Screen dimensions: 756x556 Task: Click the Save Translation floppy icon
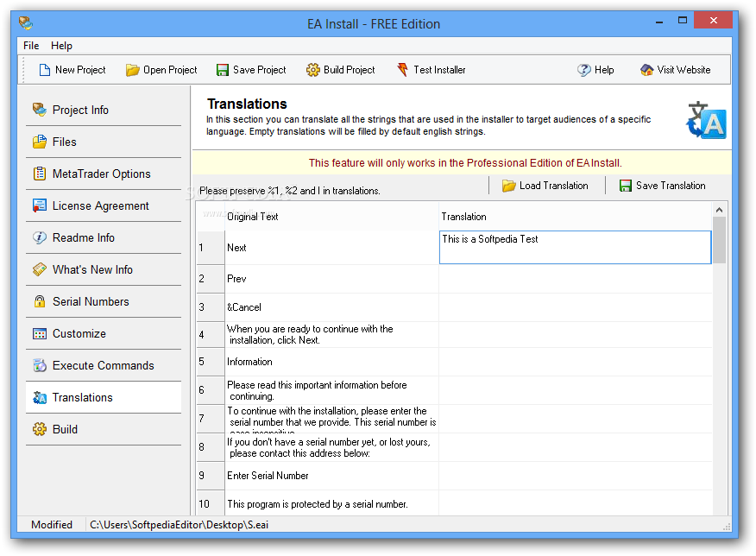pos(626,186)
